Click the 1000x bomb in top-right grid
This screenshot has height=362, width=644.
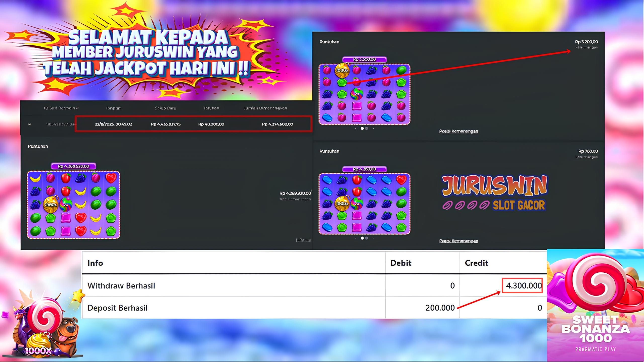point(342,70)
